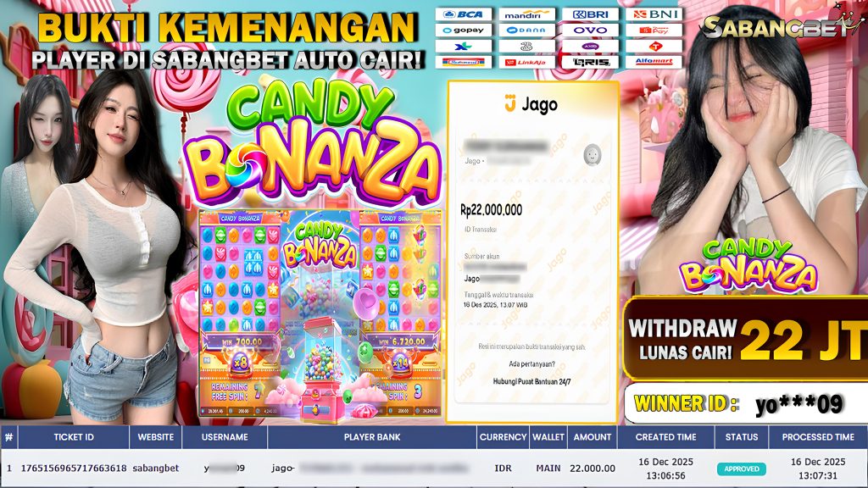The image size is (868, 488).
Task: Click the Jago logo on the receipt
Action: tap(531, 104)
